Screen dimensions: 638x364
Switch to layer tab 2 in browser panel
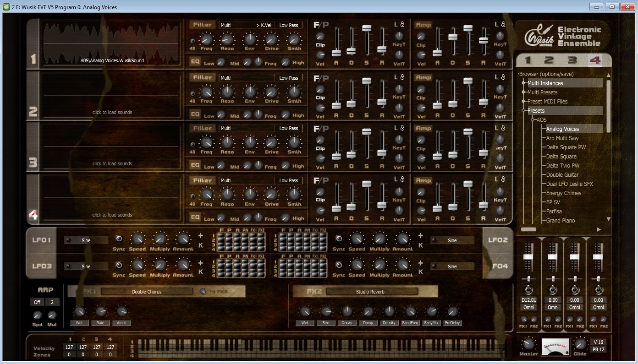(549, 60)
